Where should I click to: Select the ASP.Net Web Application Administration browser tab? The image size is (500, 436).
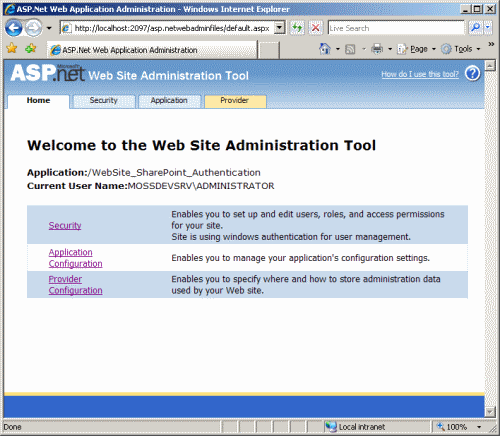[x=152, y=50]
